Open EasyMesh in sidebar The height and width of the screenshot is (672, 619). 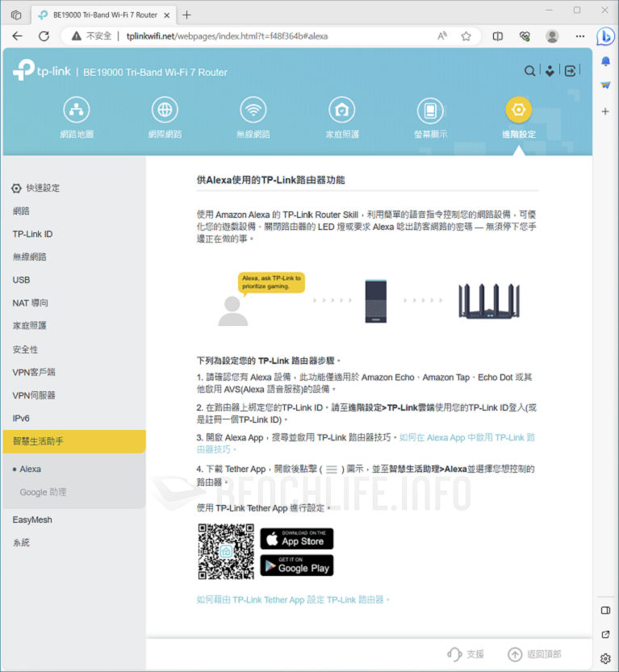tap(32, 520)
